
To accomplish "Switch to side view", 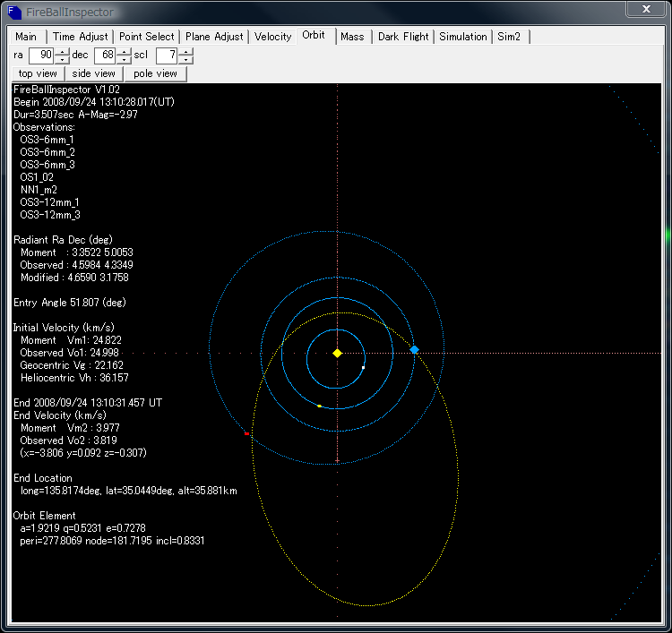I will pyautogui.click(x=93, y=73).
